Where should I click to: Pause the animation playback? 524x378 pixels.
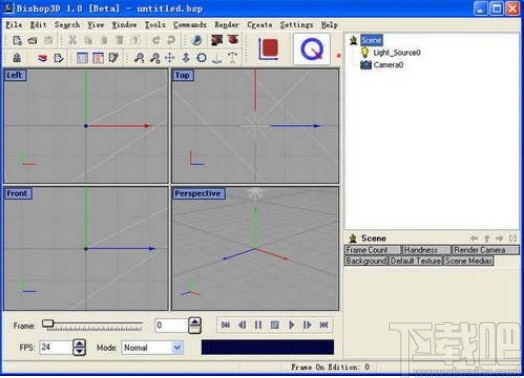point(258,325)
